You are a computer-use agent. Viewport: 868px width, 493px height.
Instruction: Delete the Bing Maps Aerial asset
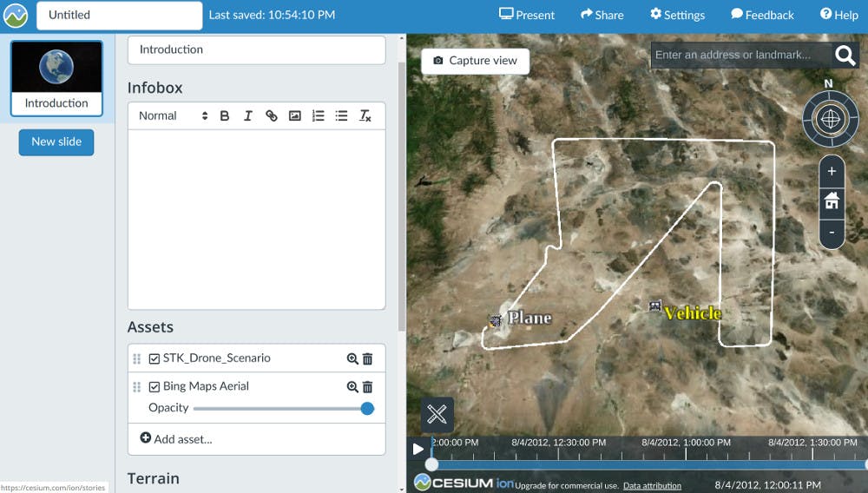[x=367, y=387]
